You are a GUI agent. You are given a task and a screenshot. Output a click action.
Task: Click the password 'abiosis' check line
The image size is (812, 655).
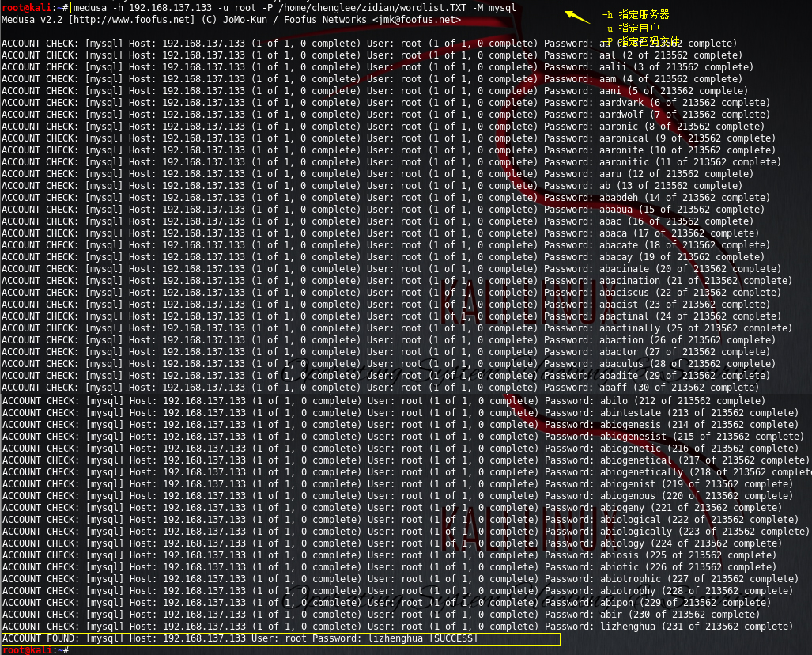pos(390,555)
